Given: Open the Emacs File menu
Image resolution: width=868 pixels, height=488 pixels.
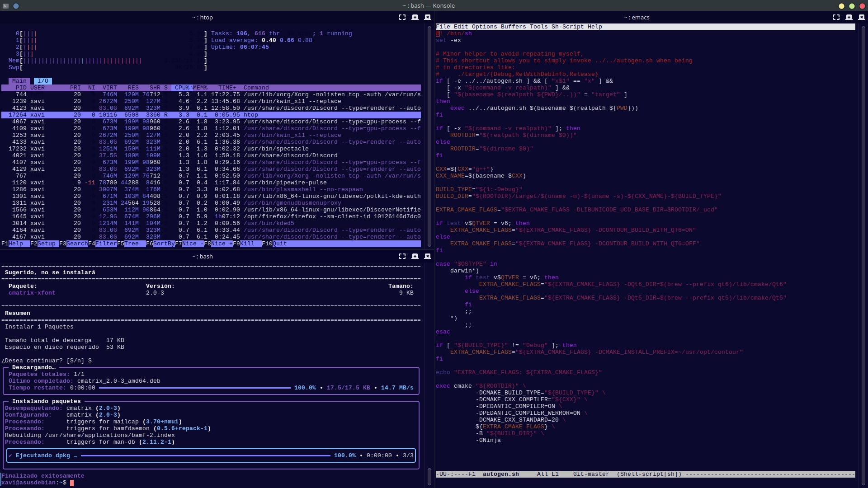Looking at the screenshot, I should (x=443, y=27).
